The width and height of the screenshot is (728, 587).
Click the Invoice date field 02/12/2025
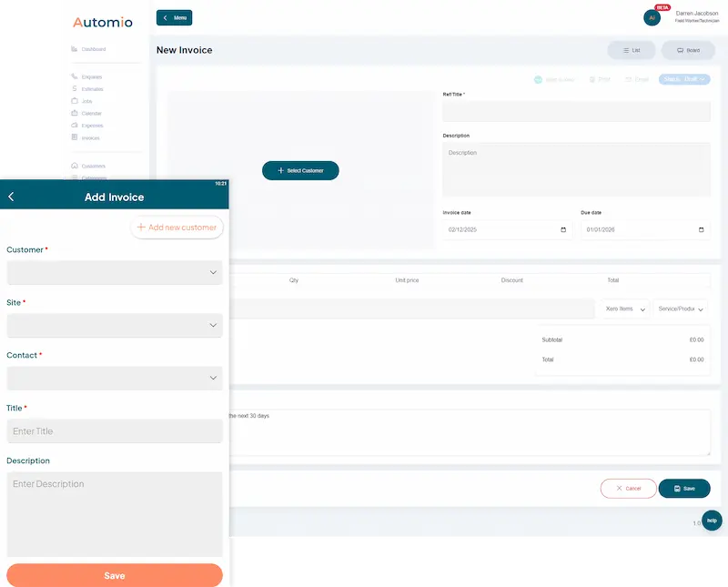point(508,230)
